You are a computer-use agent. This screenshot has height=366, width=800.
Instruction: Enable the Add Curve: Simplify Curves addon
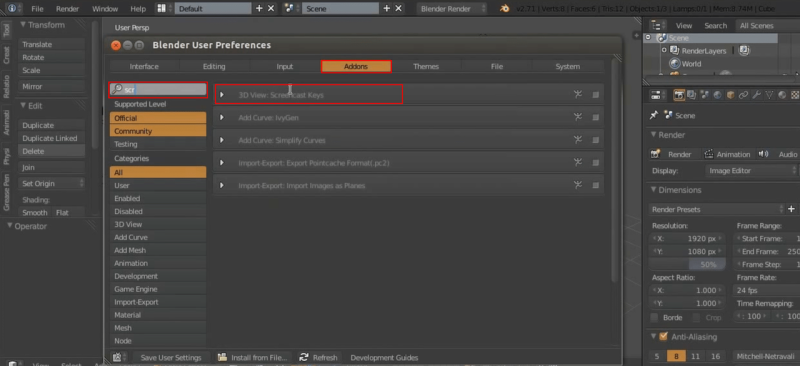point(595,140)
